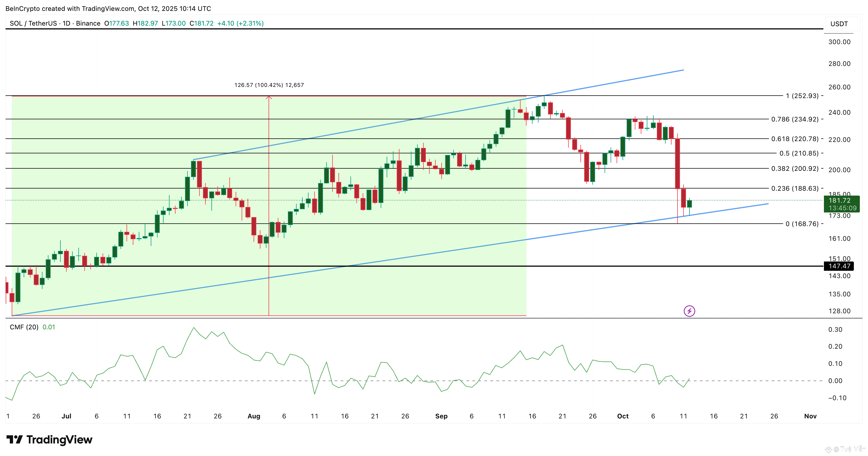868x456 pixels.
Task: Click the Oct label on time axis
Action: (622, 416)
